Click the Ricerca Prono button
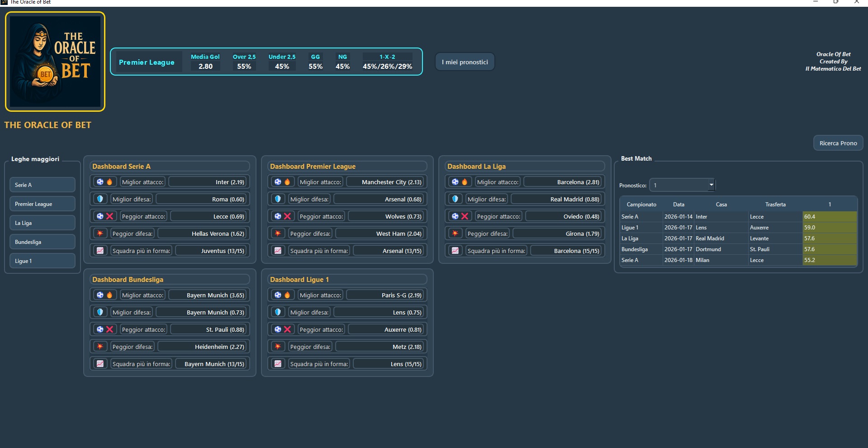The image size is (868, 448). coord(838,143)
